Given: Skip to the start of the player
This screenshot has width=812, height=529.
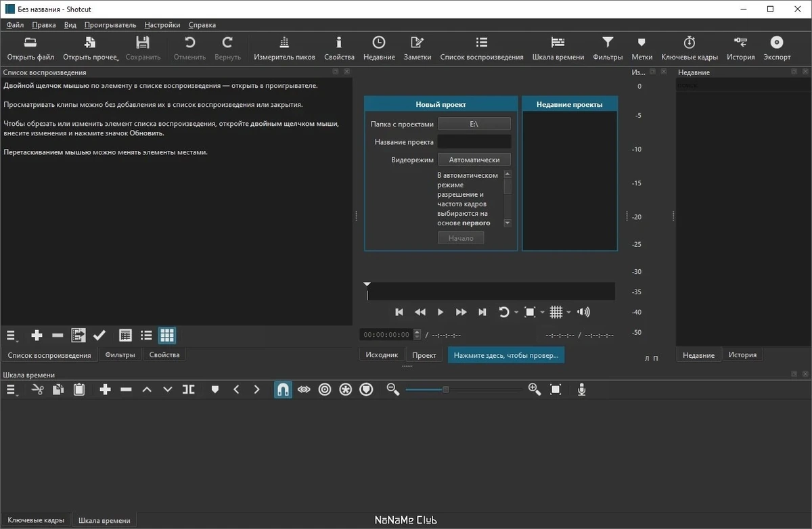Looking at the screenshot, I should tap(399, 312).
